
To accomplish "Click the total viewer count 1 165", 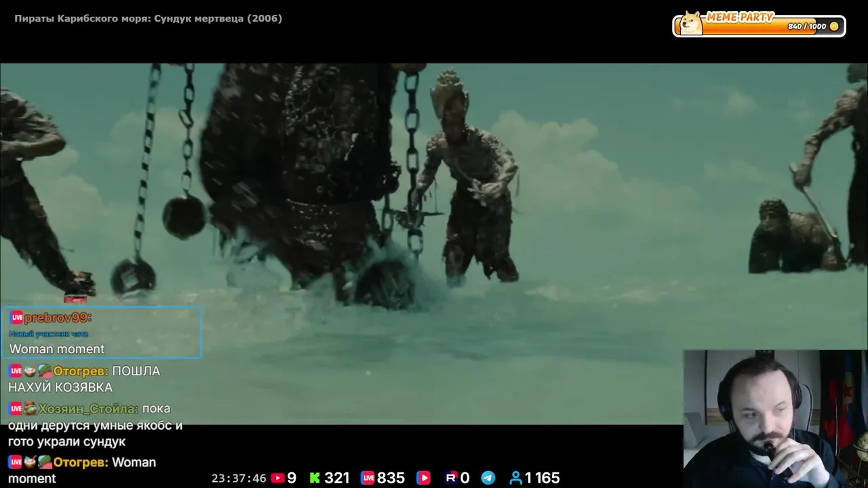I will (x=542, y=479).
